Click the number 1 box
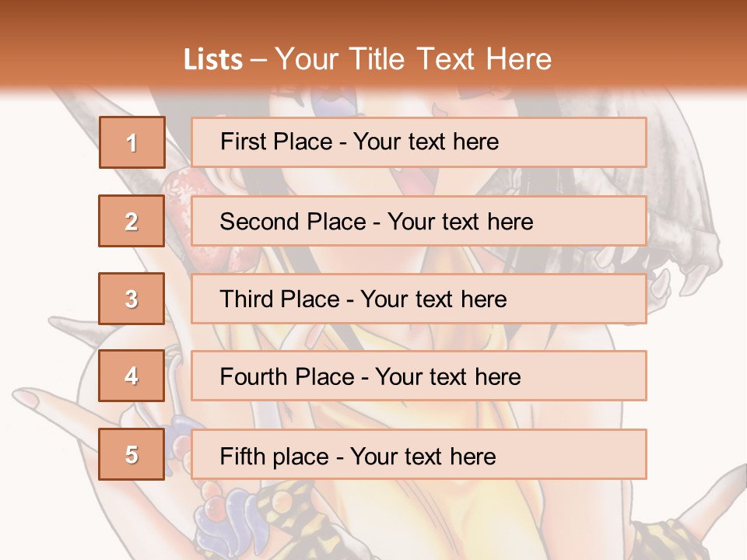The image size is (747, 560). pos(132,142)
